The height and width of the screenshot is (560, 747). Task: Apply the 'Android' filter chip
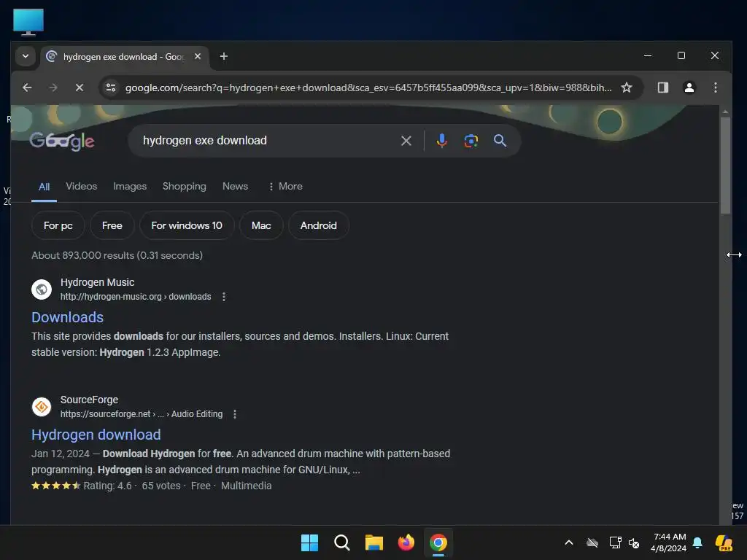coord(318,226)
